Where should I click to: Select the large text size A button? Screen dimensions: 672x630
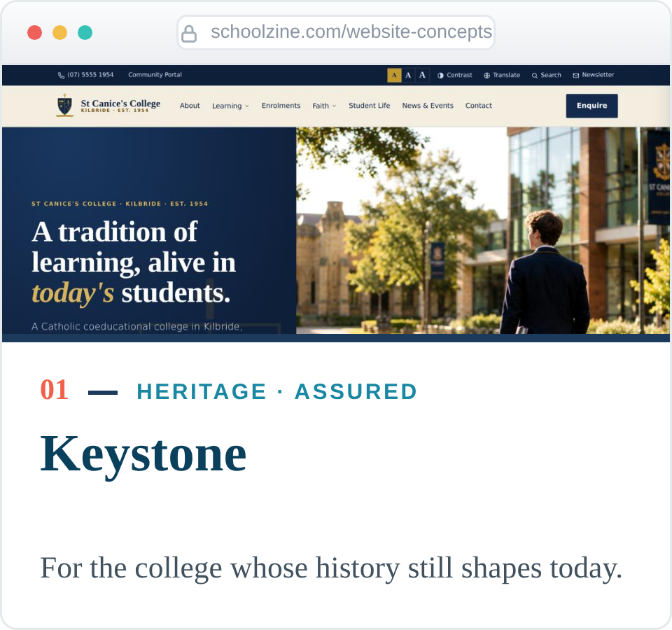click(422, 75)
